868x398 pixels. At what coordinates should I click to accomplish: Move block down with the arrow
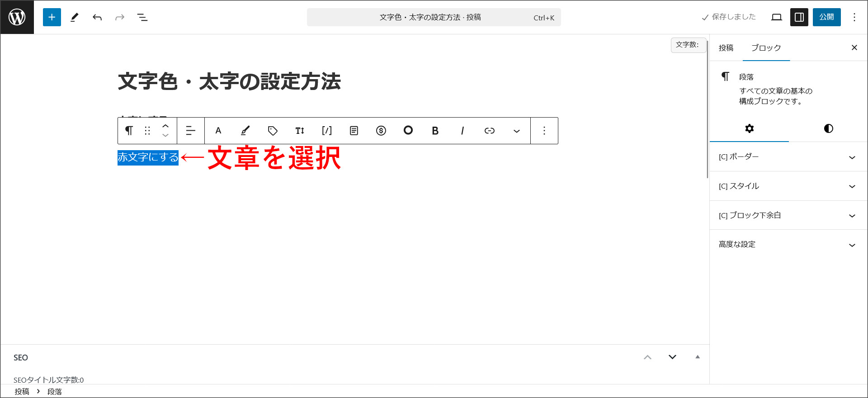pos(165,135)
